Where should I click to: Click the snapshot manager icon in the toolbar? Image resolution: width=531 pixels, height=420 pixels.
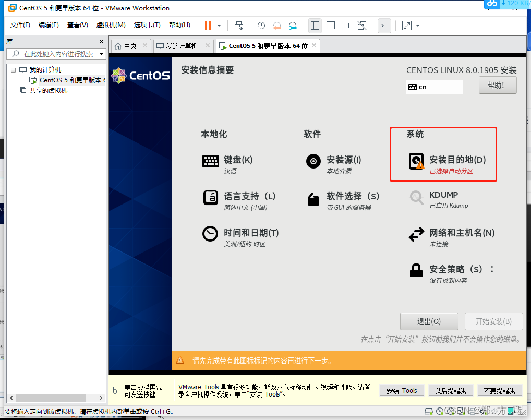point(292,25)
